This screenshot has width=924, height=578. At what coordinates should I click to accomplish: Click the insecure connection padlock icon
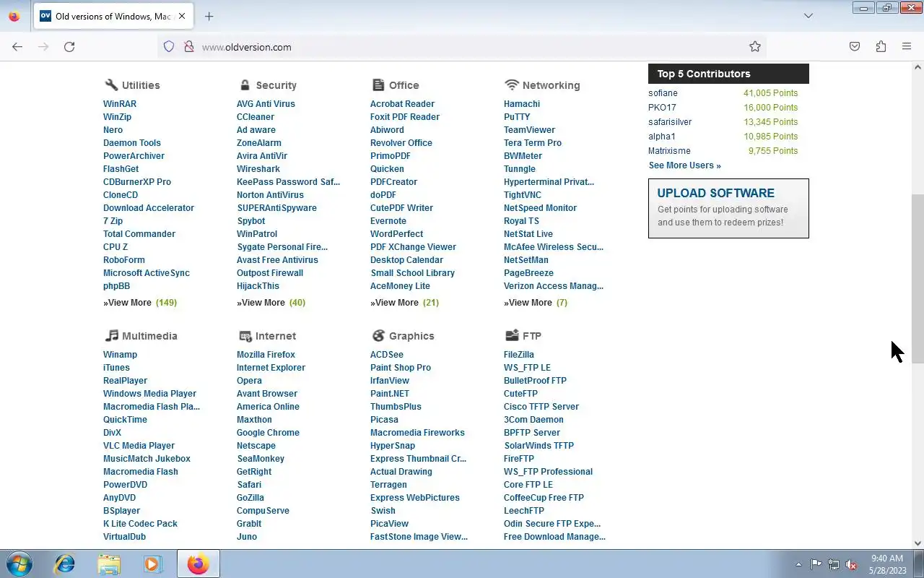point(189,47)
